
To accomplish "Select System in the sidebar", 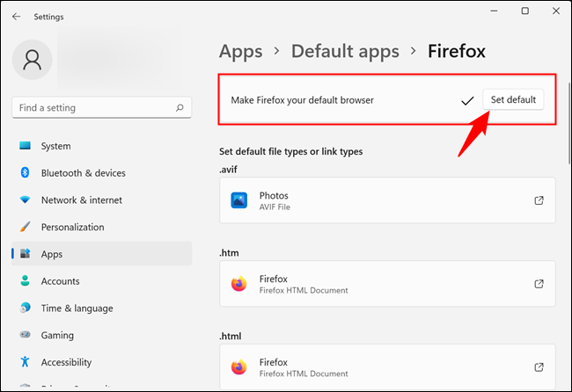I will 55,146.
